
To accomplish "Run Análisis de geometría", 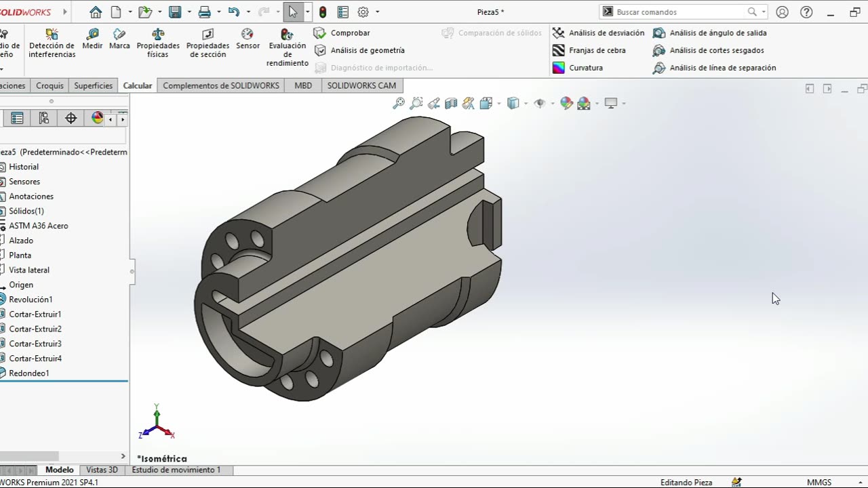I will pyautogui.click(x=359, y=50).
